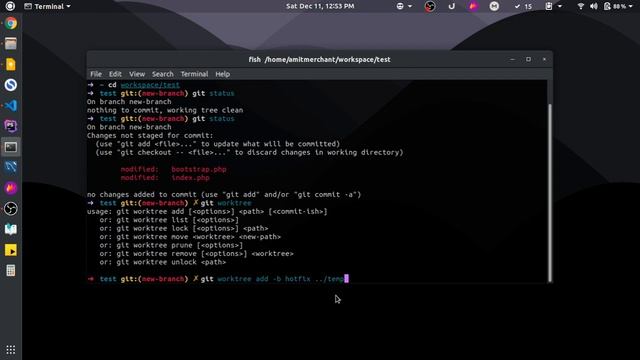Expand the emoji face tray dropdown
Viewport: 640px width, 360px height.
coord(404,6)
